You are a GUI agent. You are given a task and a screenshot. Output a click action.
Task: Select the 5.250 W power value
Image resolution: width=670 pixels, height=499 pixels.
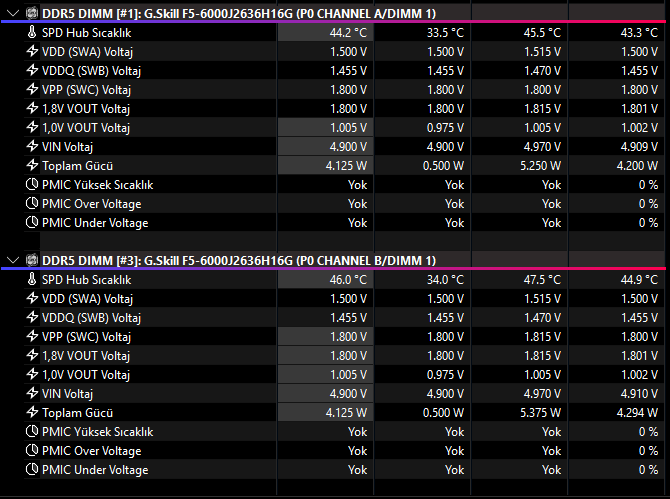(540, 166)
